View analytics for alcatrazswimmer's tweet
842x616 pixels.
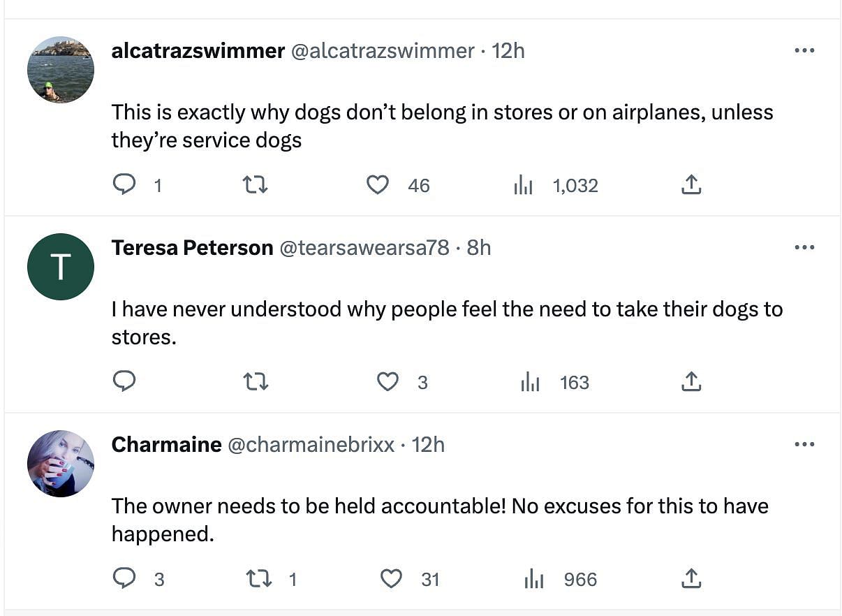click(x=524, y=185)
